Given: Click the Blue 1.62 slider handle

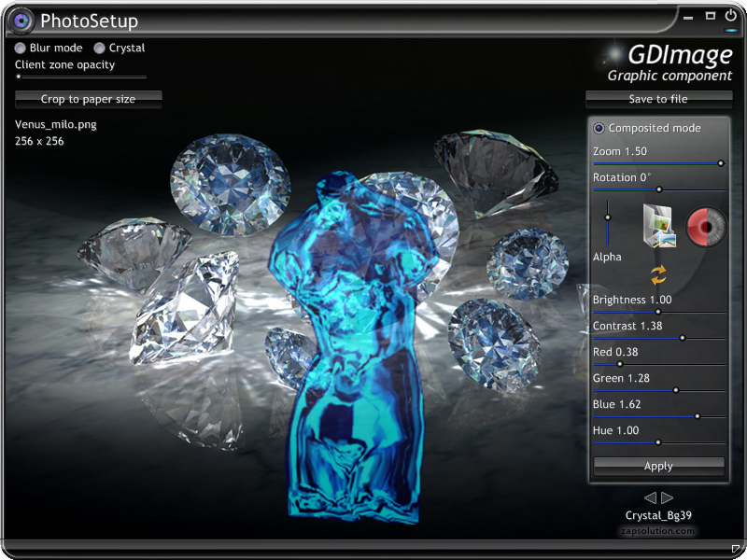Looking at the screenshot, I should click(698, 416).
